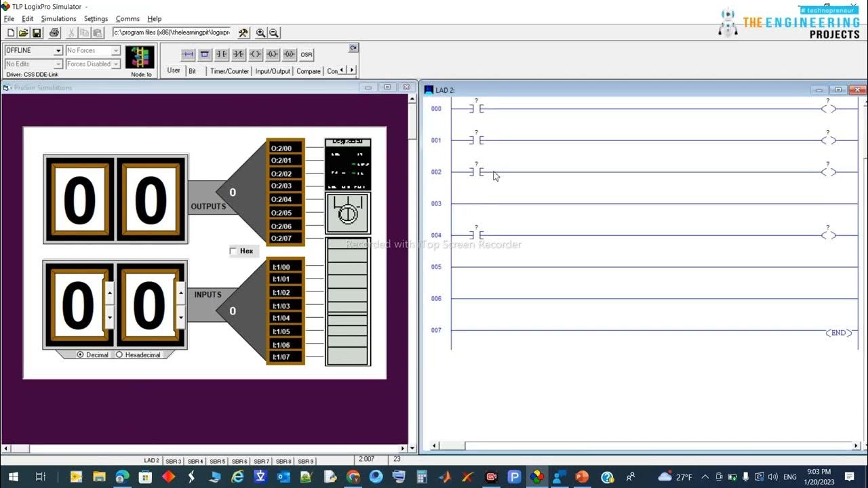
Task: Copy selection toolbar icon
Action: [x=84, y=33]
